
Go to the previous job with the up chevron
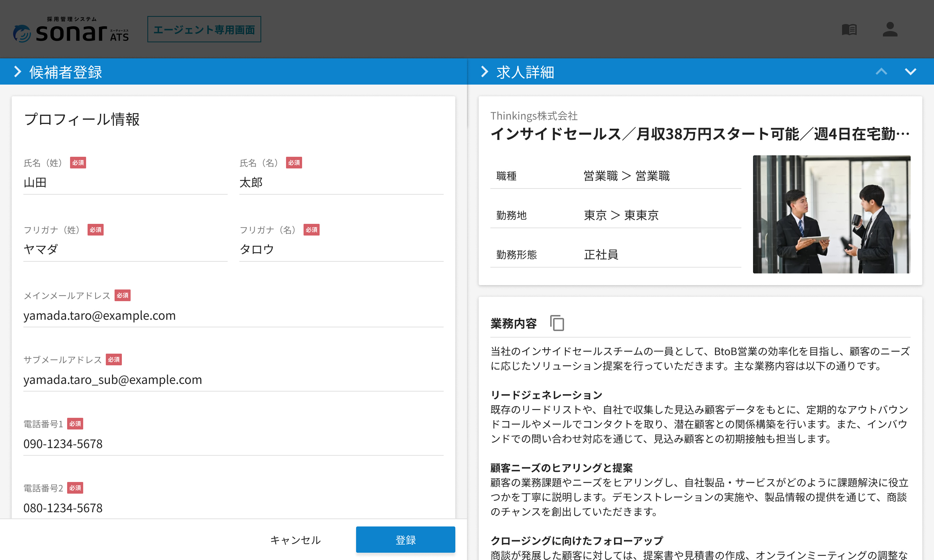point(881,72)
